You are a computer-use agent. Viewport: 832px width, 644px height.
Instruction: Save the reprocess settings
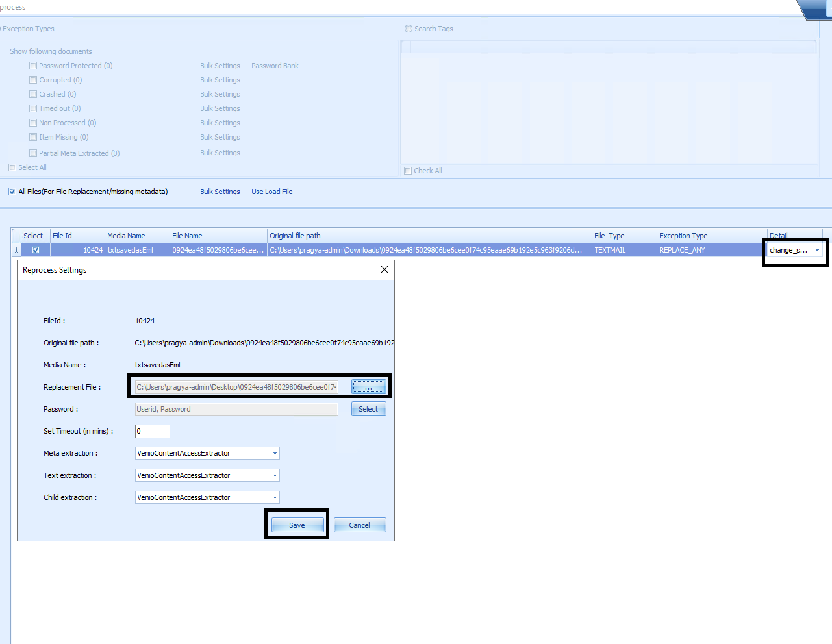tap(297, 525)
